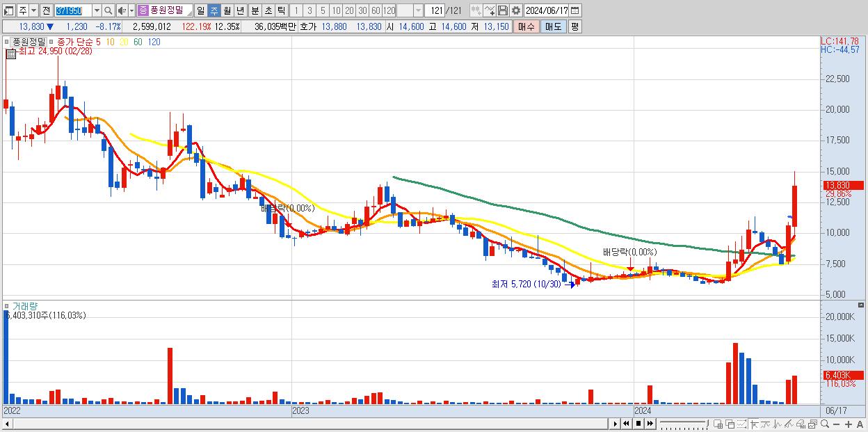
Task: Click the green 60 moving average label
Action: tap(138, 42)
